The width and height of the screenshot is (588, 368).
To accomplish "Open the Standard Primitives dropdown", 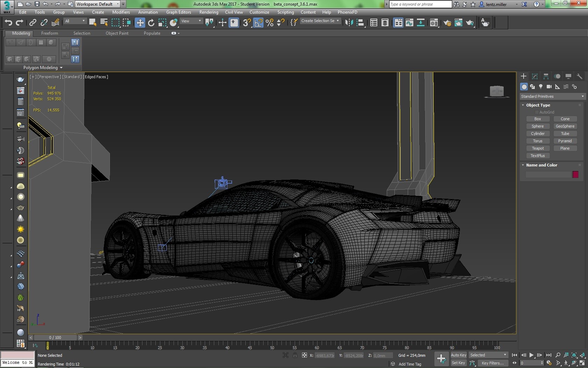I will click(x=552, y=96).
